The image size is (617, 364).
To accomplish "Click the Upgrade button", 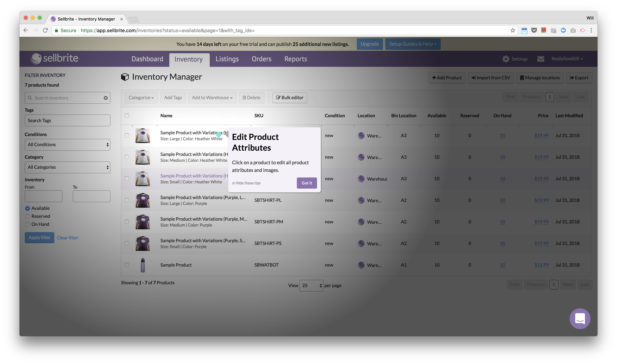I will pyautogui.click(x=369, y=44).
